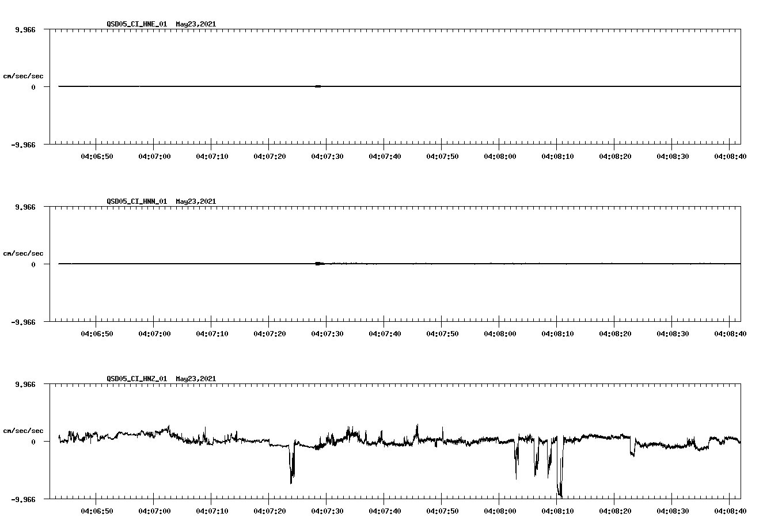Pick 04:07:40 time label under HNZ plot
Image resolution: width=782 pixels, height=532 pixels.
(x=385, y=511)
